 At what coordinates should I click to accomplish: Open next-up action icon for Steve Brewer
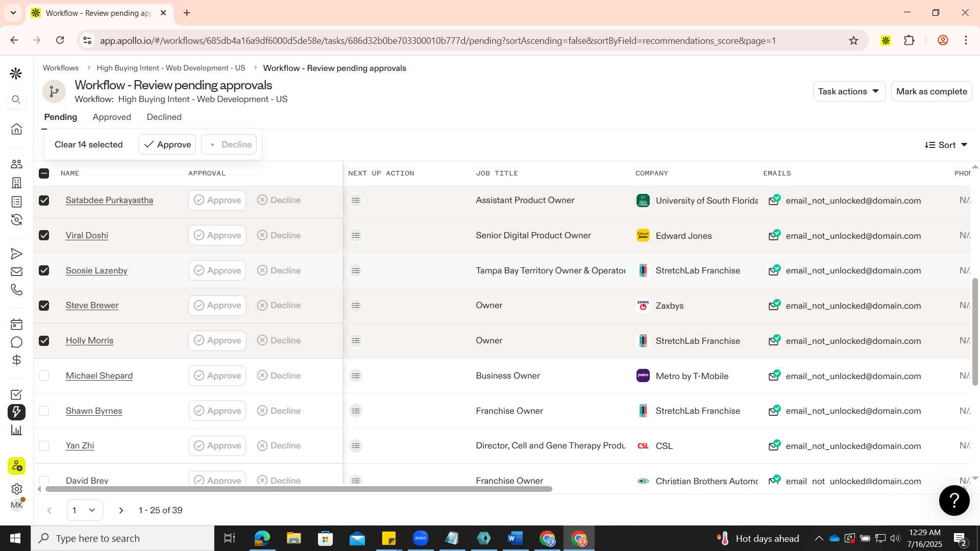click(x=356, y=306)
